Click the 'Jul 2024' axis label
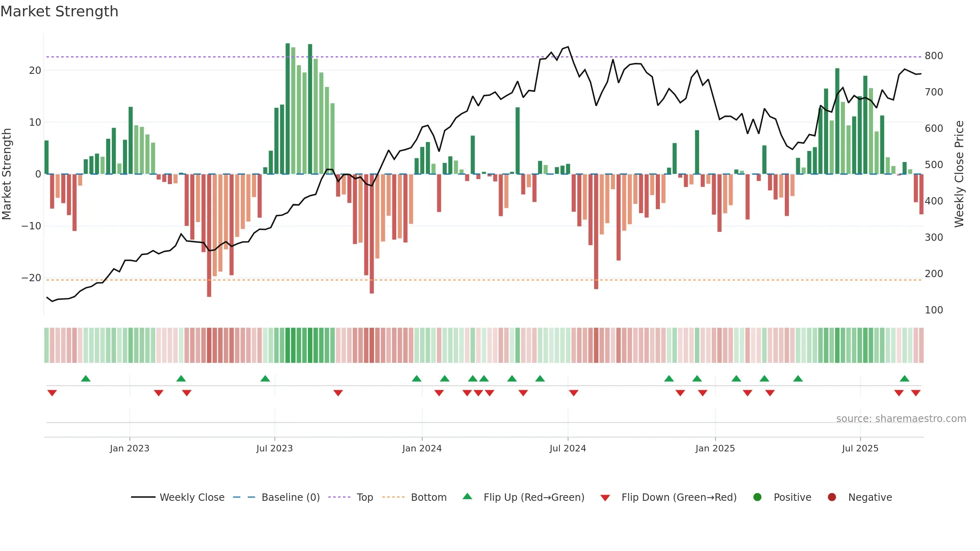Image resolution: width=980 pixels, height=551 pixels. (568, 448)
